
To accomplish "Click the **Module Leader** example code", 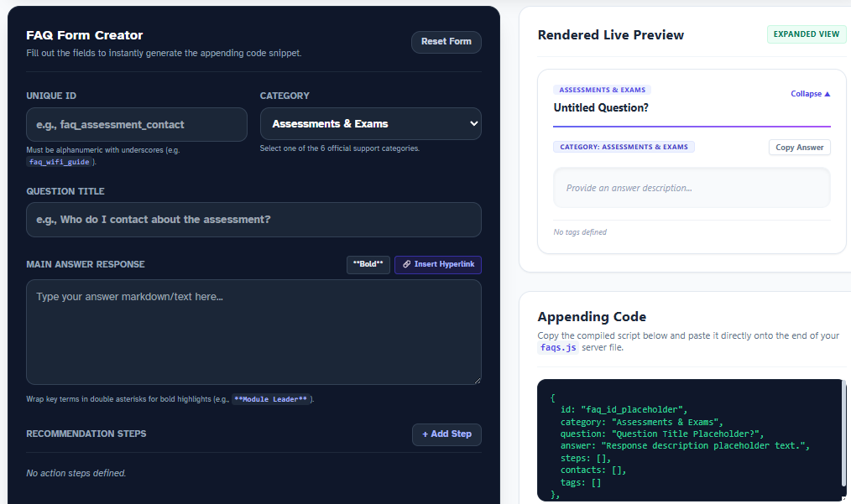I will (271, 399).
